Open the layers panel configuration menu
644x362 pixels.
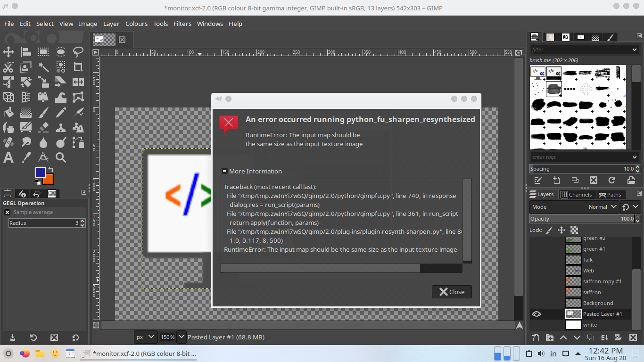[640, 194]
